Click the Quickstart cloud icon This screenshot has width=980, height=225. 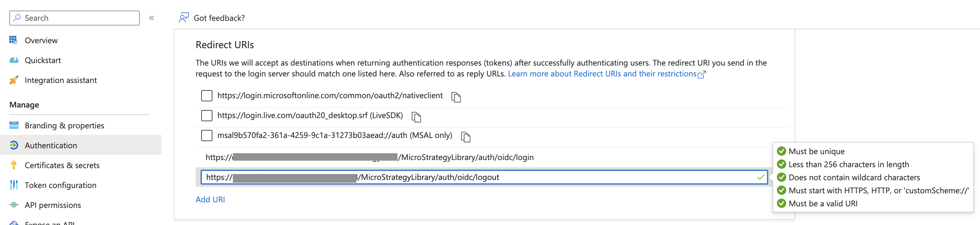pos(14,60)
